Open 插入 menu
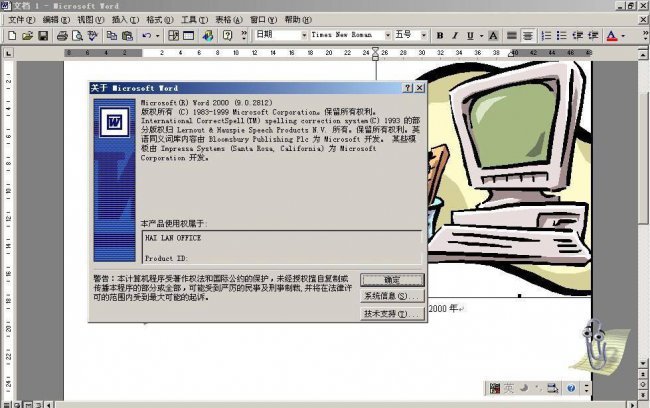 pos(125,19)
